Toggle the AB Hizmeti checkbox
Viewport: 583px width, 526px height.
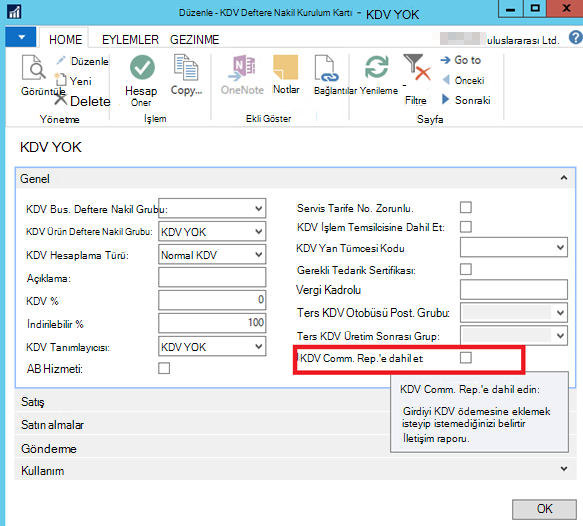(164, 368)
